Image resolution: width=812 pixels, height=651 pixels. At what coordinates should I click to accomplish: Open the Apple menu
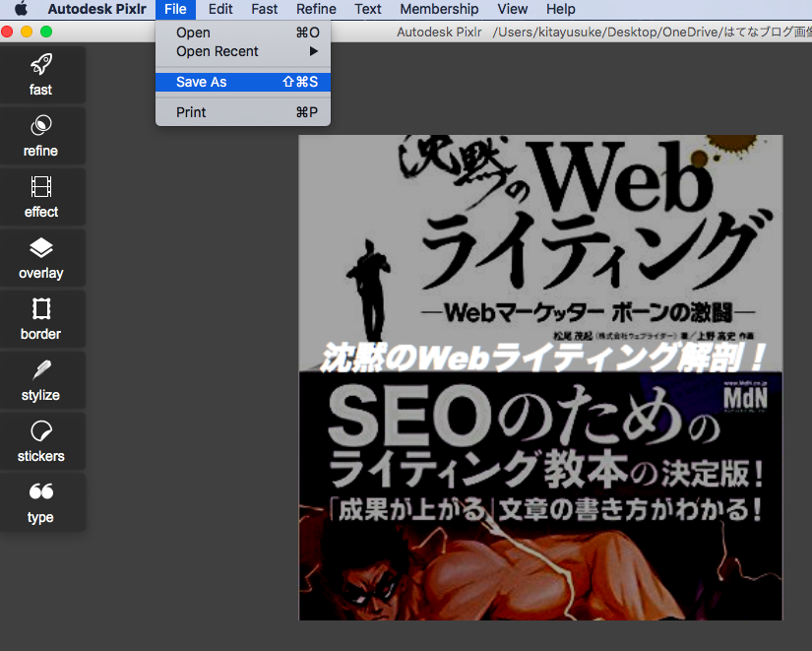(22, 9)
